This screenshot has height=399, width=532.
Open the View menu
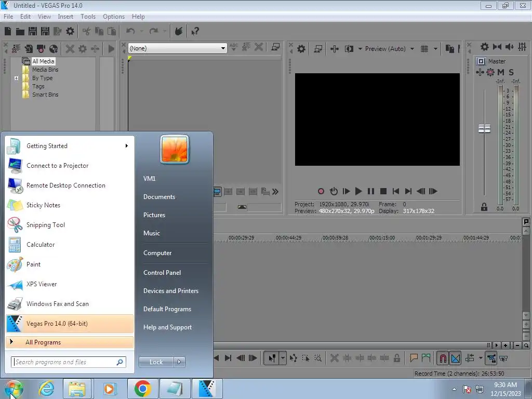click(44, 17)
